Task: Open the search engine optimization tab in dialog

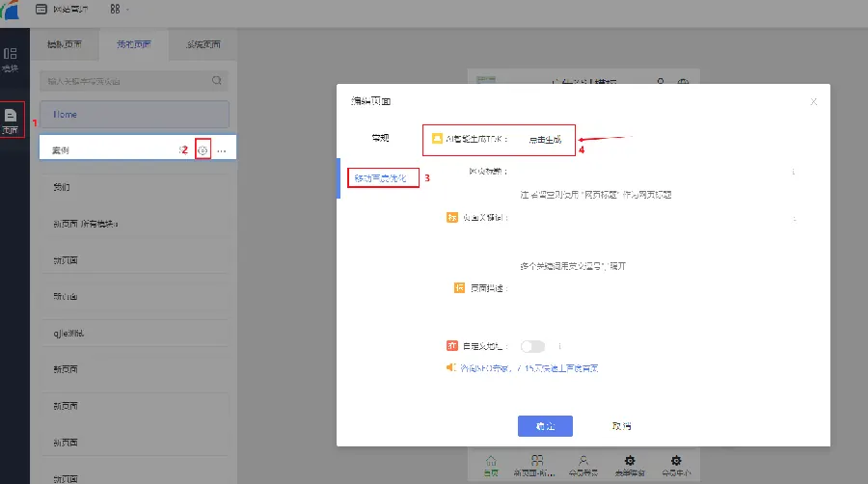Action: (380, 178)
